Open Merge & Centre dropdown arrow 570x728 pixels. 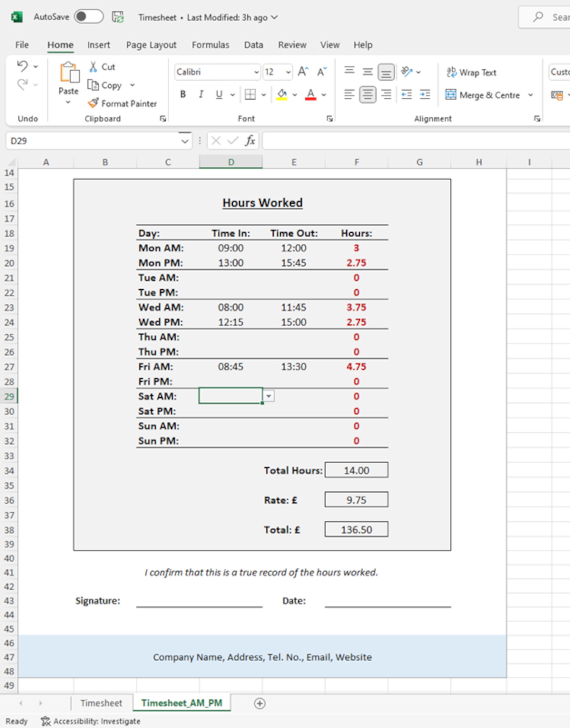tap(531, 95)
